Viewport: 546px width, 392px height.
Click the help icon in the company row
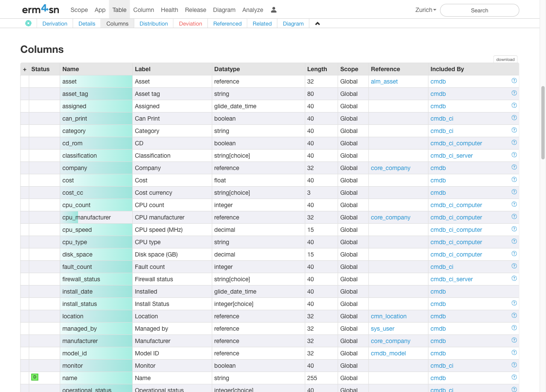(514, 167)
